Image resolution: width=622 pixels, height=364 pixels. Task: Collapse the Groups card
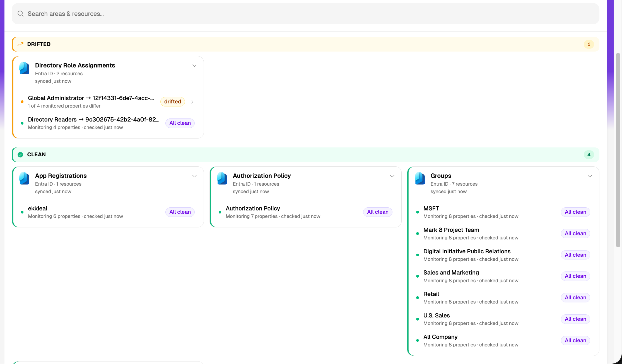point(590,176)
